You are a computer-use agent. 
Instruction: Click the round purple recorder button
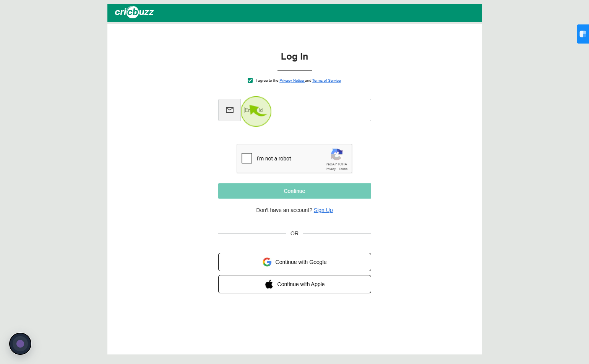(x=20, y=344)
